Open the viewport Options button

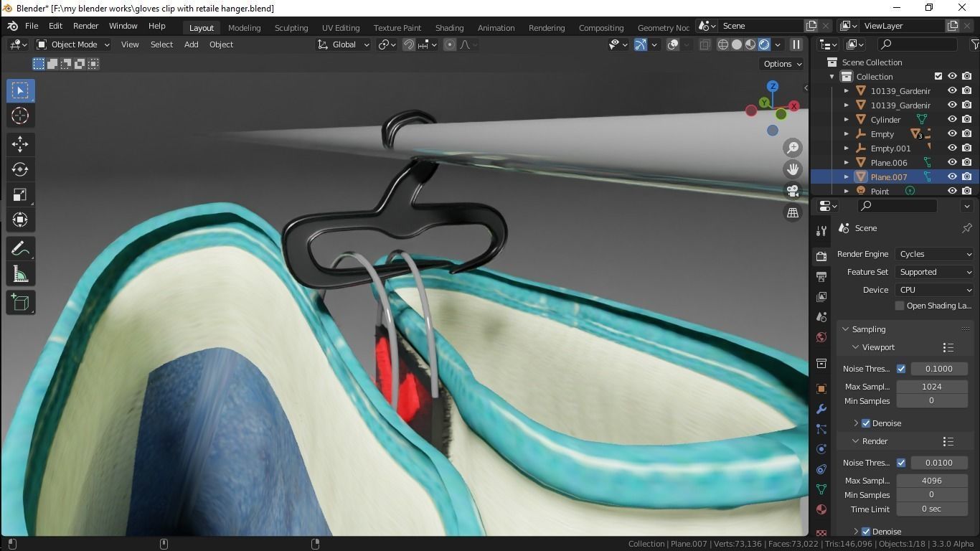782,64
